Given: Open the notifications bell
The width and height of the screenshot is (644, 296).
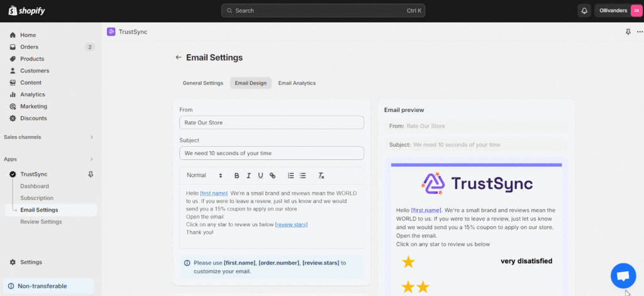Looking at the screenshot, I should point(584,11).
